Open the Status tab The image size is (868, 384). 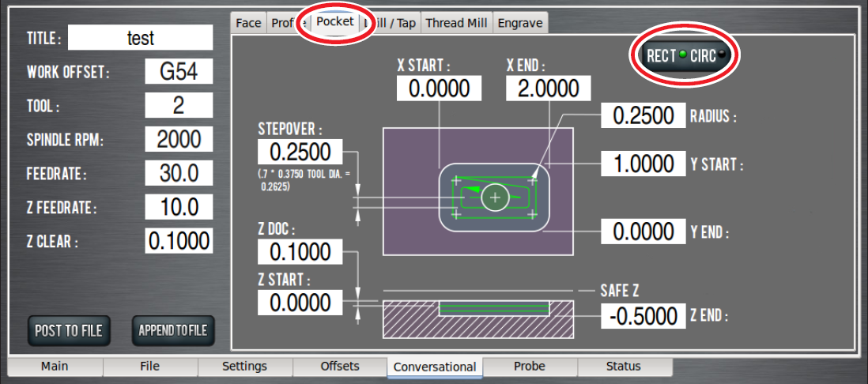click(624, 367)
